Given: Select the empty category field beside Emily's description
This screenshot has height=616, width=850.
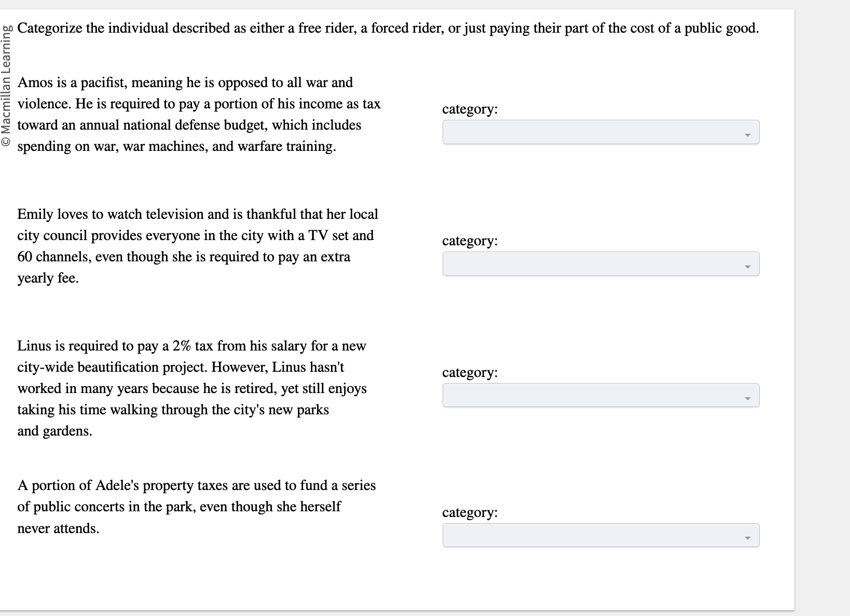Looking at the screenshot, I should tap(571, 263).
